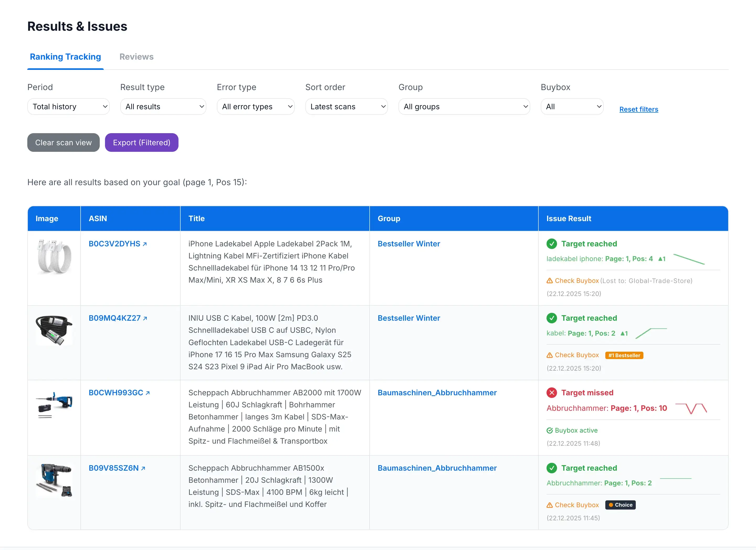The width and height of the screenshot is (756, 550).
Task: Click warning icon next to Choice badge
Action: 550,505
